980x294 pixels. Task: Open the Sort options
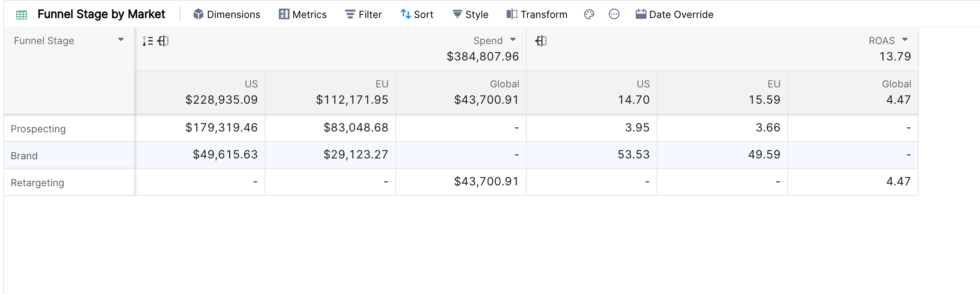point(417,14)
